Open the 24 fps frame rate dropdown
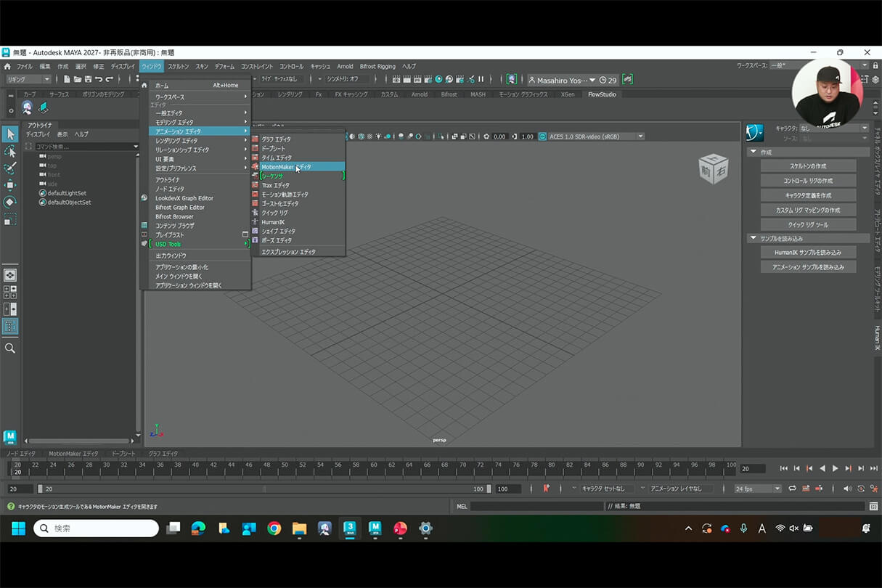This screenshot has height=588, width=882. tap(758, 489)
